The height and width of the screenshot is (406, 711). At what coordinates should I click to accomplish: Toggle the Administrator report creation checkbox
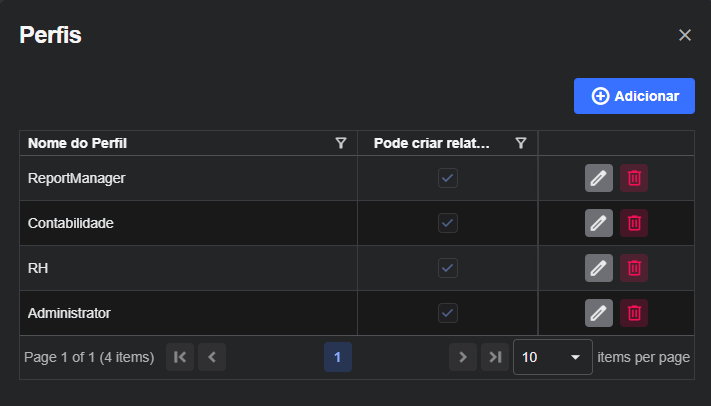click(448, 313)
